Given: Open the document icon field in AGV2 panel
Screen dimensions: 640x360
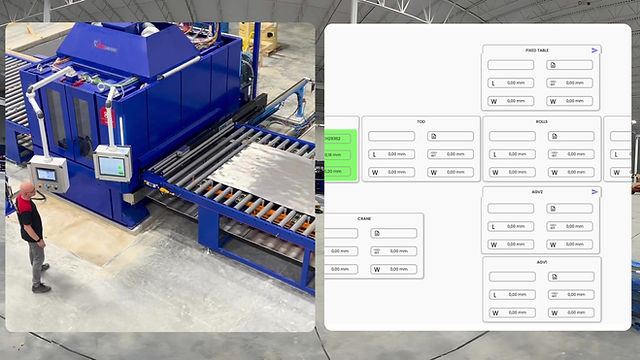Looking at the screenshot, I should [569, 209].
